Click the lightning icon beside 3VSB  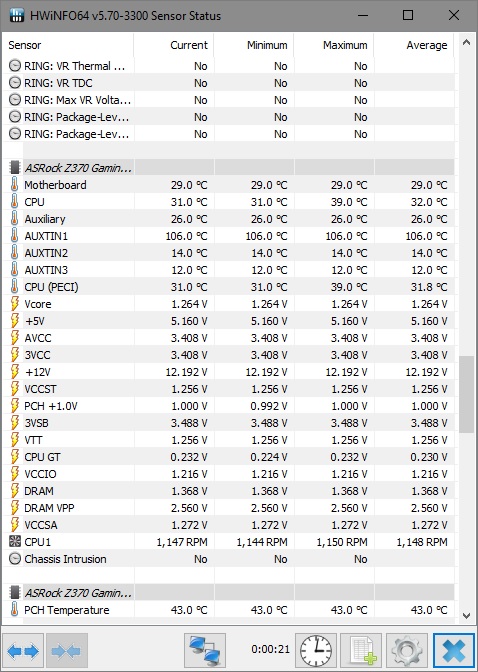pyautogui.click(x=15, y=423)
